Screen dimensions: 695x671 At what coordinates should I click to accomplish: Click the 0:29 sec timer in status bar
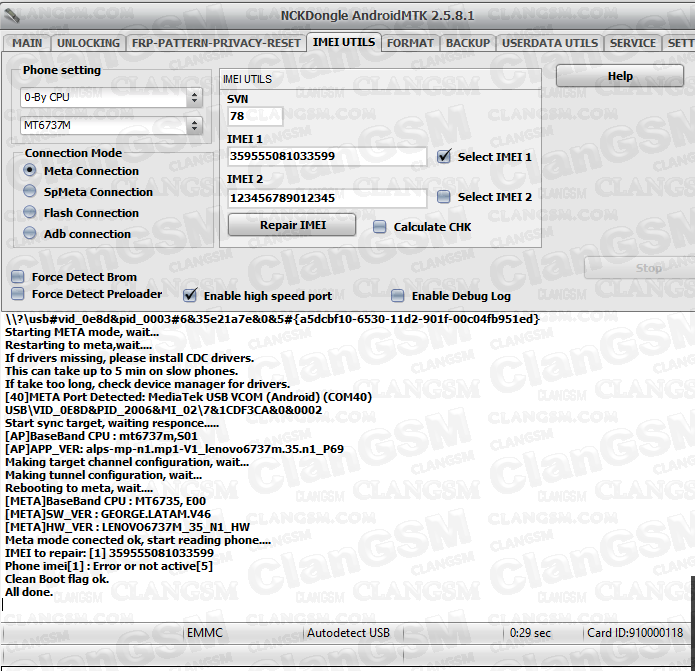pos(531,633)
